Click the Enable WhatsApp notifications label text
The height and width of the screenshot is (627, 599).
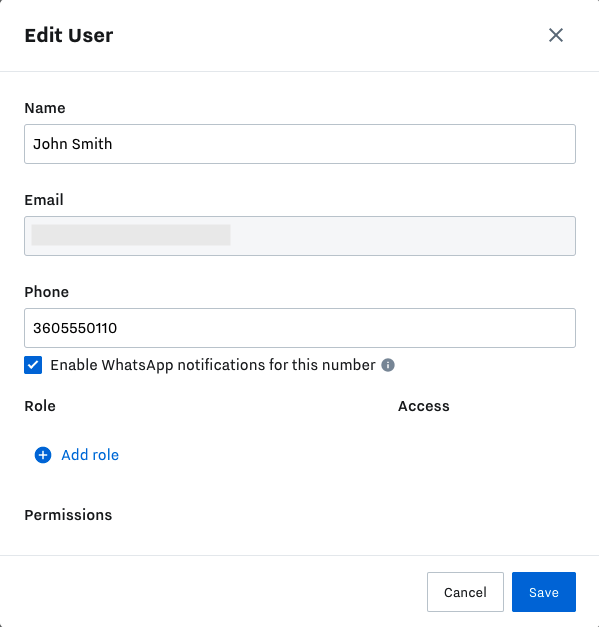(x=213, y=365)
